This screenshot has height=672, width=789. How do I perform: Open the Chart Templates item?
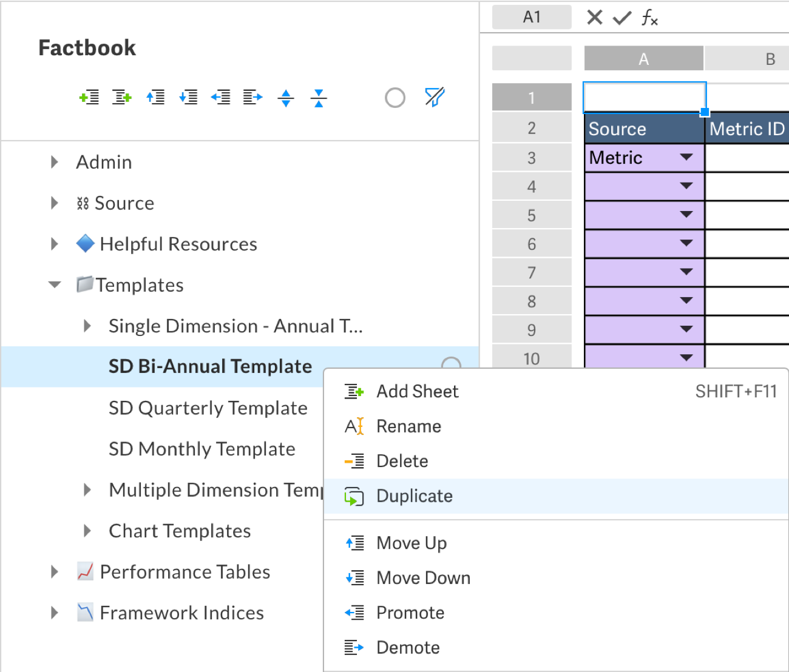pyautogui.click(x=180, y=531)
